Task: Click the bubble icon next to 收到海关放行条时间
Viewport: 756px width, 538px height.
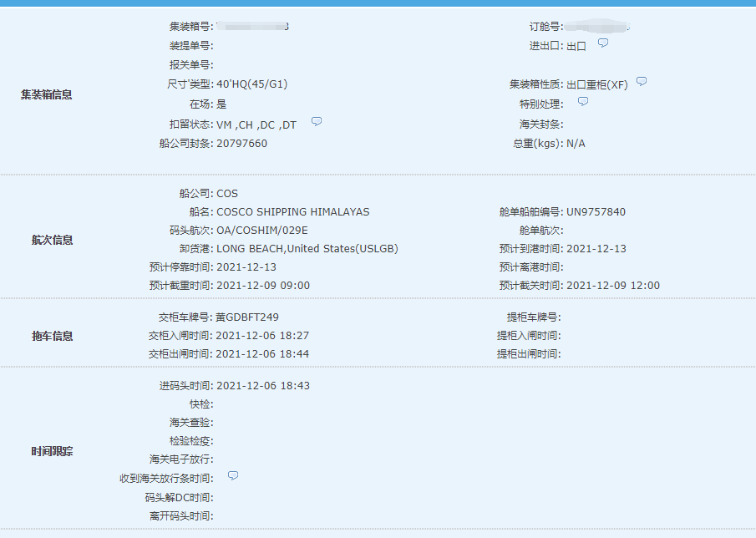Action: (x=233, y=475)
